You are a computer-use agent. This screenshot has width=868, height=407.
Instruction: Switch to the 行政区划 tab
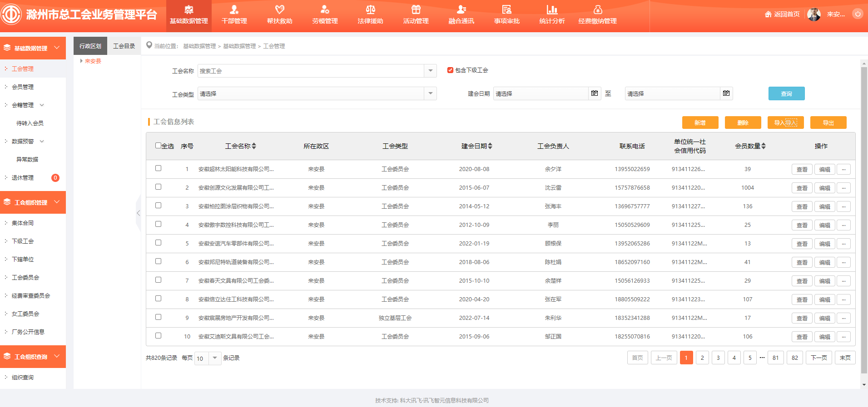(90, 46)
